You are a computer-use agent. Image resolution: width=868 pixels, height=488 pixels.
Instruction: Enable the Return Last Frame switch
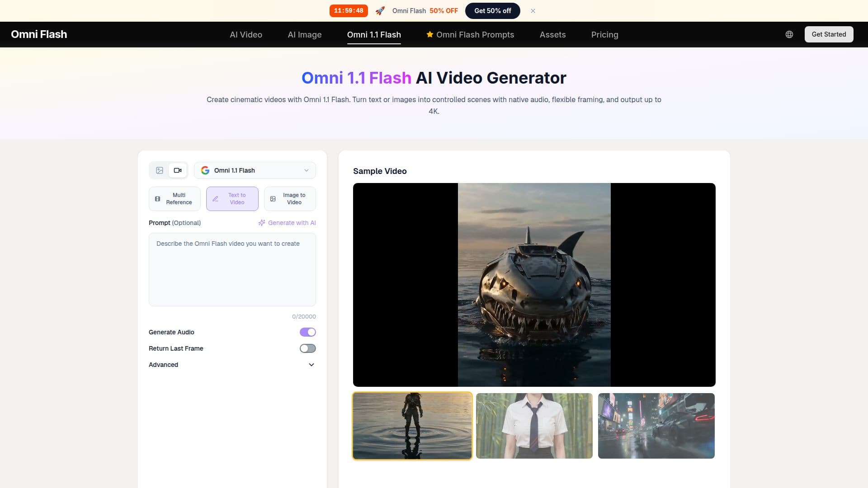(308, 348)
